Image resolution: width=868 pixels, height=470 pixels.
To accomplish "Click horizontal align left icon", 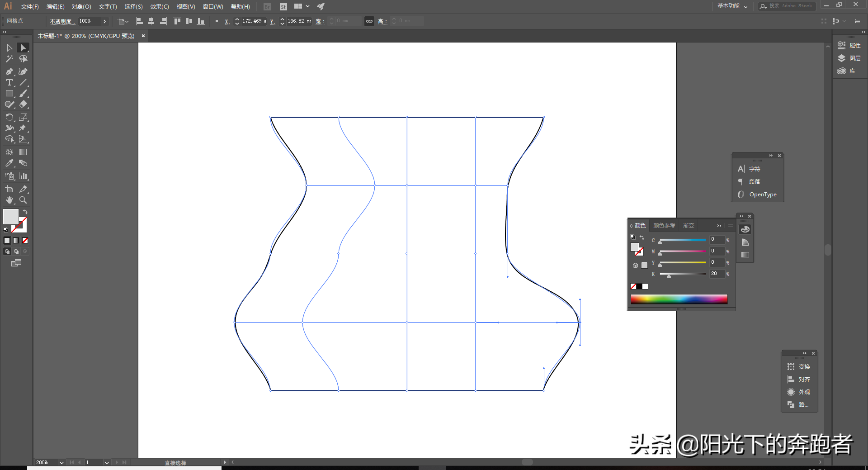I will (139, 21).
